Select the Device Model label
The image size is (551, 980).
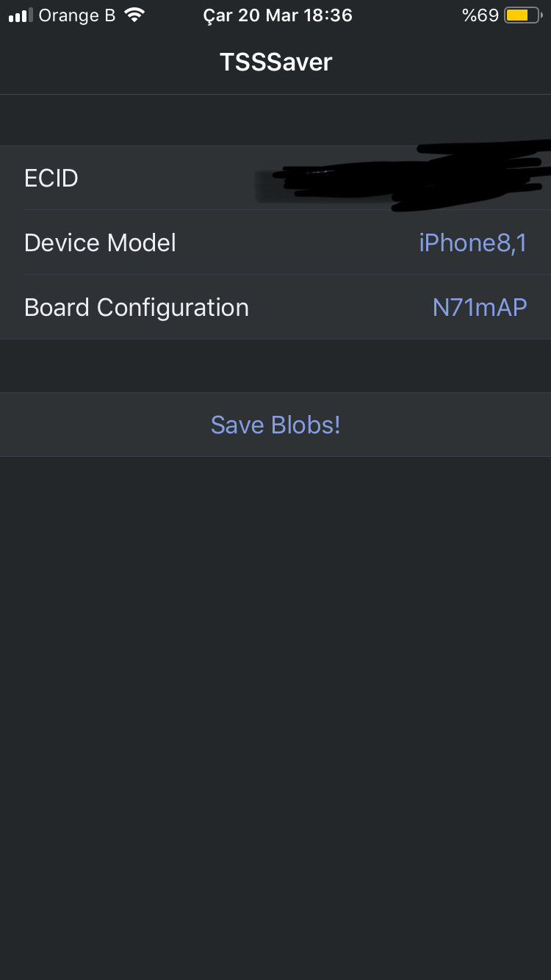pos(100,242)
